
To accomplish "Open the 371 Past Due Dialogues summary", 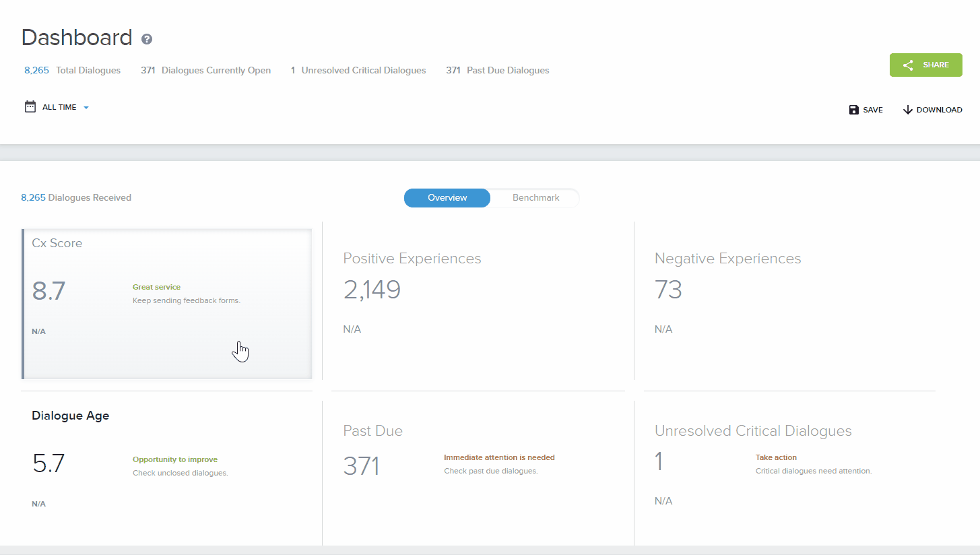I will [497, 69].
